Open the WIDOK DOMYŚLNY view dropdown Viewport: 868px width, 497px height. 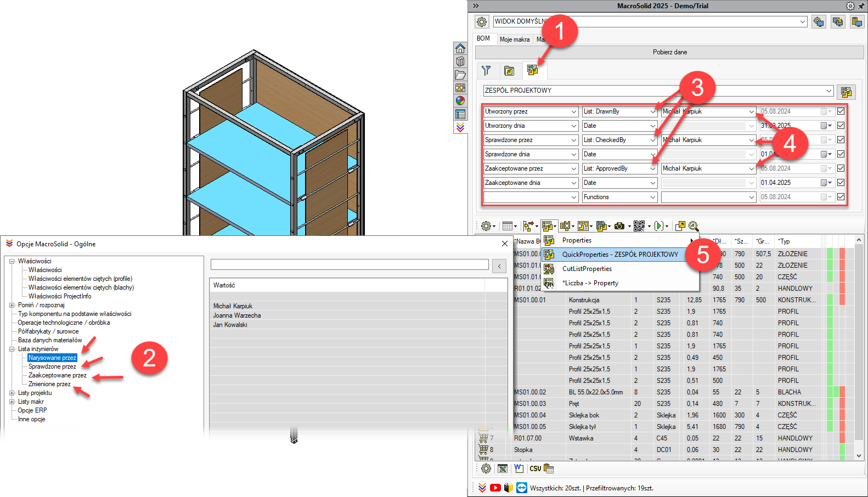click(x=803, y=22)
